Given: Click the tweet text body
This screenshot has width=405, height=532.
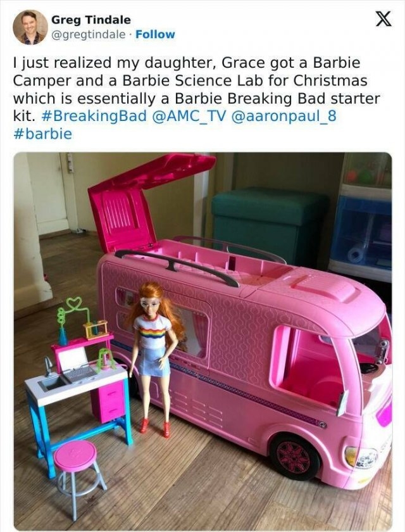Looking at the screenshot, I should pyautogui.click(x=197, y=98).
